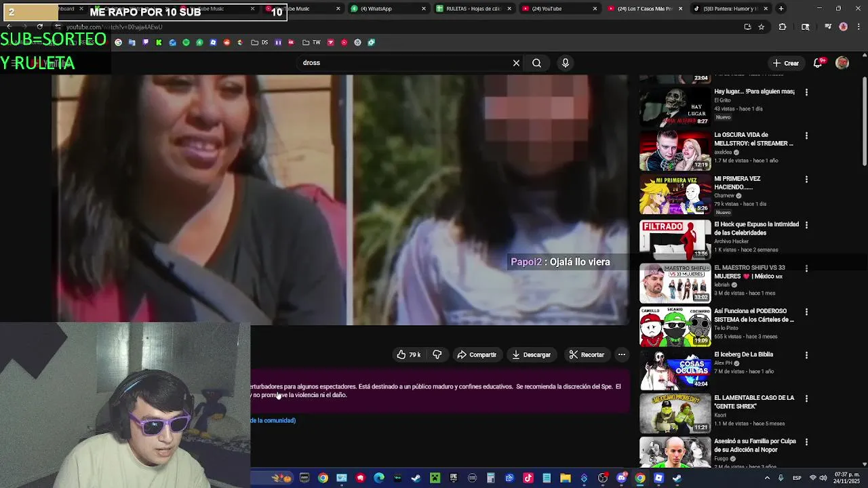The image size is (868, 488).
Task: Open the Chrome extensions puzzle icon
Action: (783, 27)
